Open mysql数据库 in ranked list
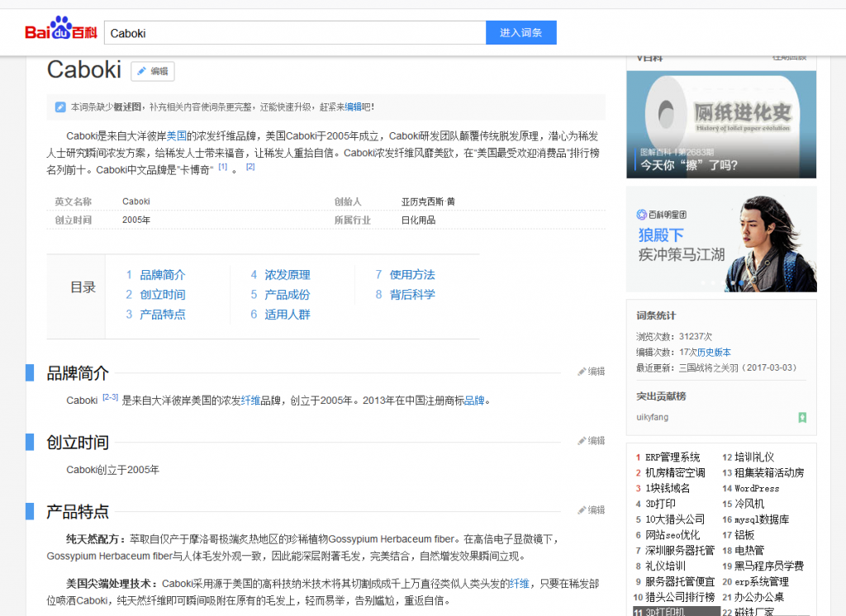846x616 pixels. coord(761,519)
